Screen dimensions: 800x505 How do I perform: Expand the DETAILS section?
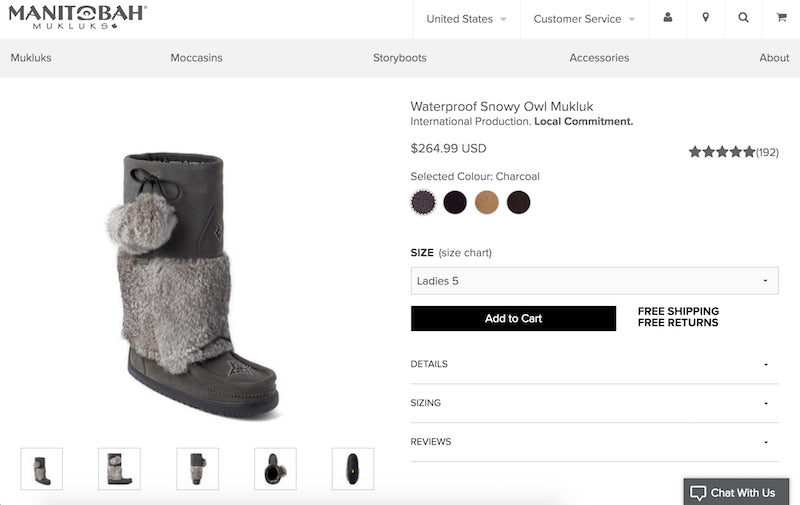point(594,364)
